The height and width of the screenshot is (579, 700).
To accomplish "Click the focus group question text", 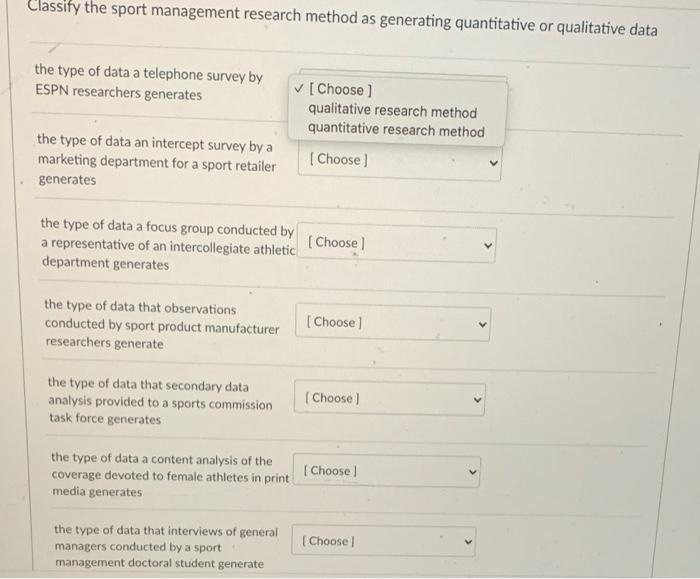I will [167, 246].
